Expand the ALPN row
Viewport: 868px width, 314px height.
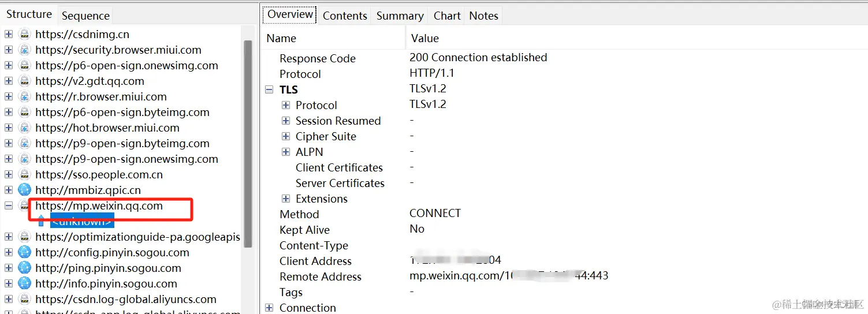[x=285, y=152]
